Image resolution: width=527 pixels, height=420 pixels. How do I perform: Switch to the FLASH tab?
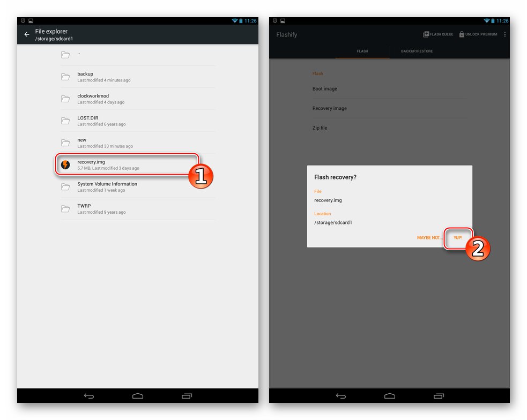click(x=362, y=51)
